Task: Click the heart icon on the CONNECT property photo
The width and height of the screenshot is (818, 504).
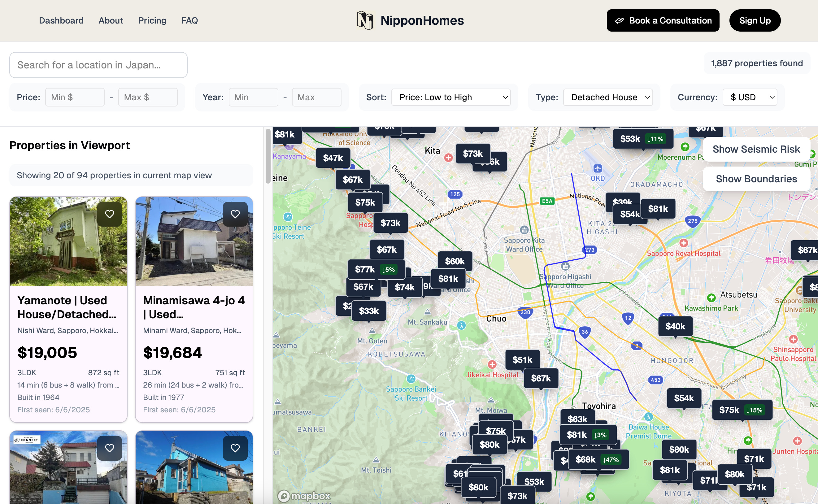Action: point(110,448)
